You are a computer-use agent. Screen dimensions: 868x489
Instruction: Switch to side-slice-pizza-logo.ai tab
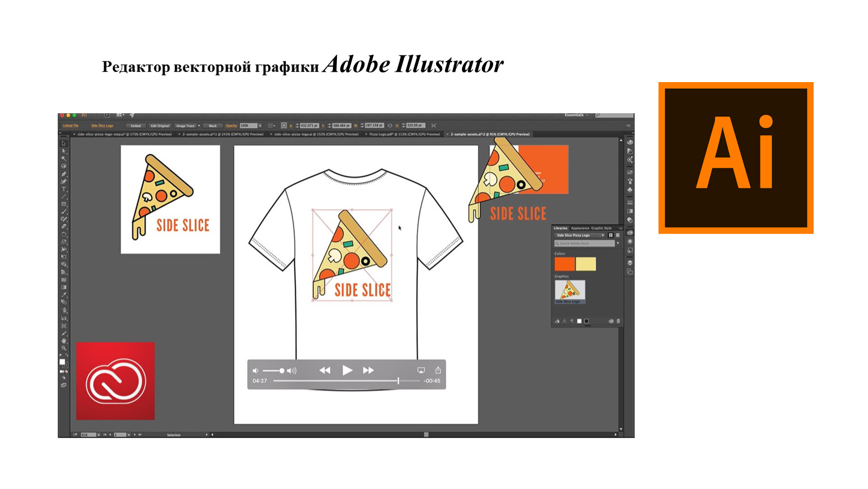click(314, 135)
